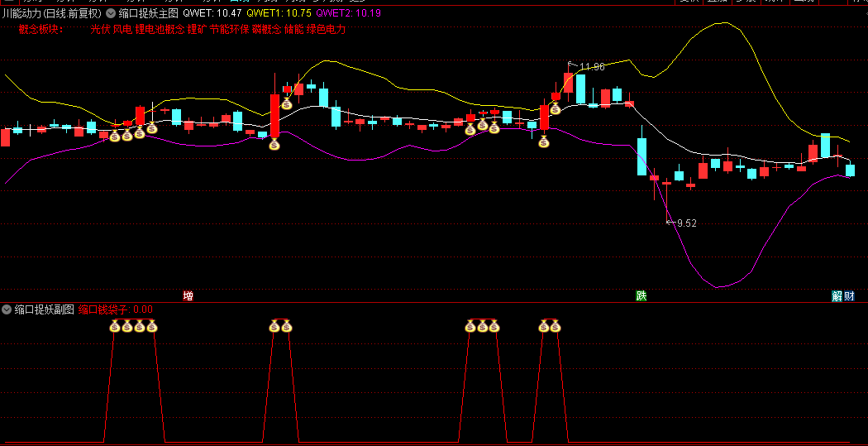Click leftmost money bag icon in the sub chart

tap(115, 327)
